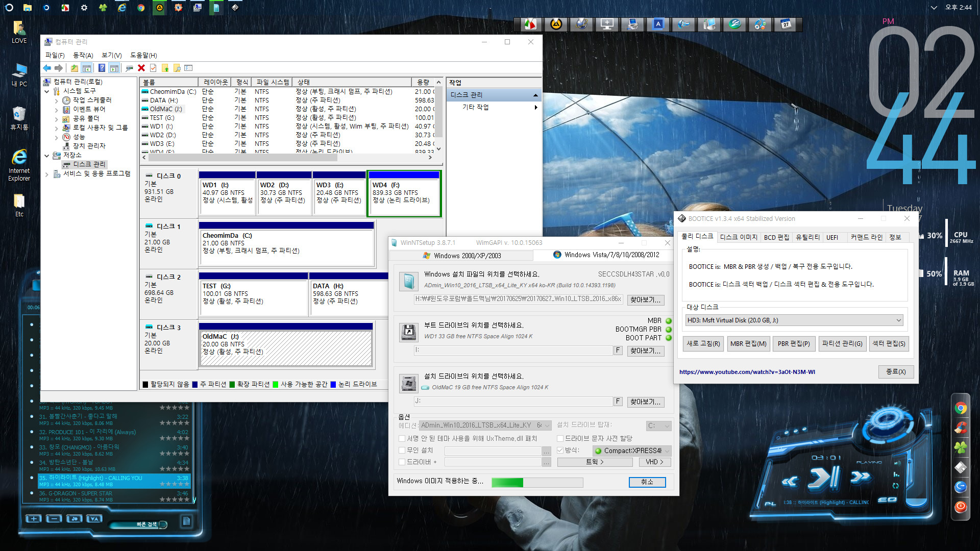
Task: Check the 드라이버 + drivers checkbox
Action: pyautogui.click(x=402, y=462)
